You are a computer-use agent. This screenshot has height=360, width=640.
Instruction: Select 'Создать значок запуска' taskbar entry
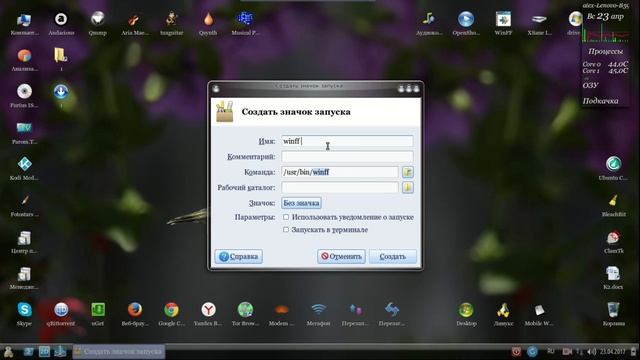click(119, 351)
